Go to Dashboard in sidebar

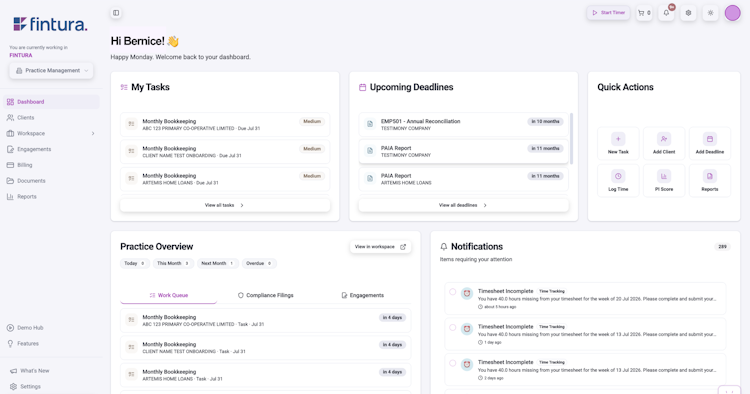click(51, 102)
